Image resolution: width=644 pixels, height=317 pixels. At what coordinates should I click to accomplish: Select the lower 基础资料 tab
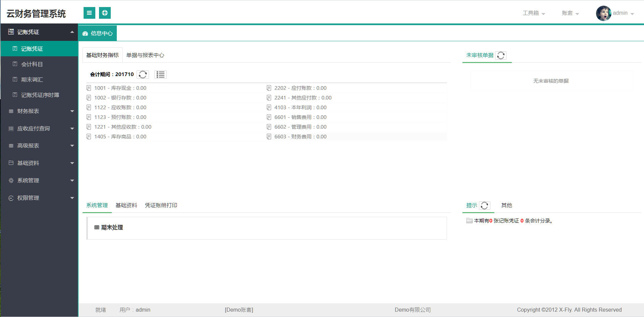pos(126,205)
